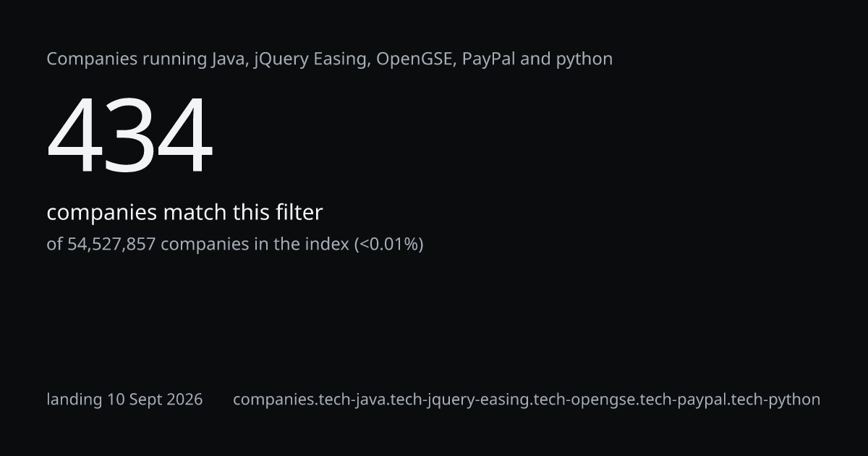Screen dimensions: 868x456
Task: Click 'python' at the heading's end
Action: click(584, 60)
